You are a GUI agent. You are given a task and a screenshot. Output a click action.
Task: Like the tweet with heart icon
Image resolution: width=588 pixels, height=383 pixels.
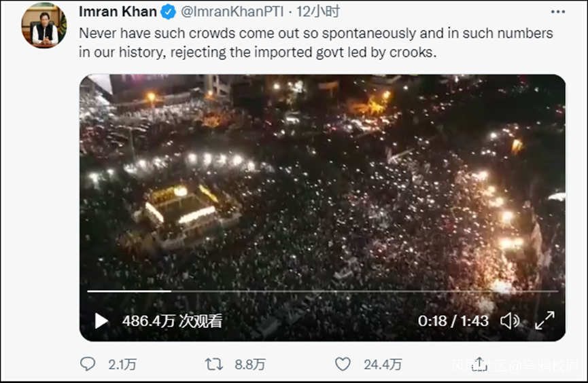[343, 364]
